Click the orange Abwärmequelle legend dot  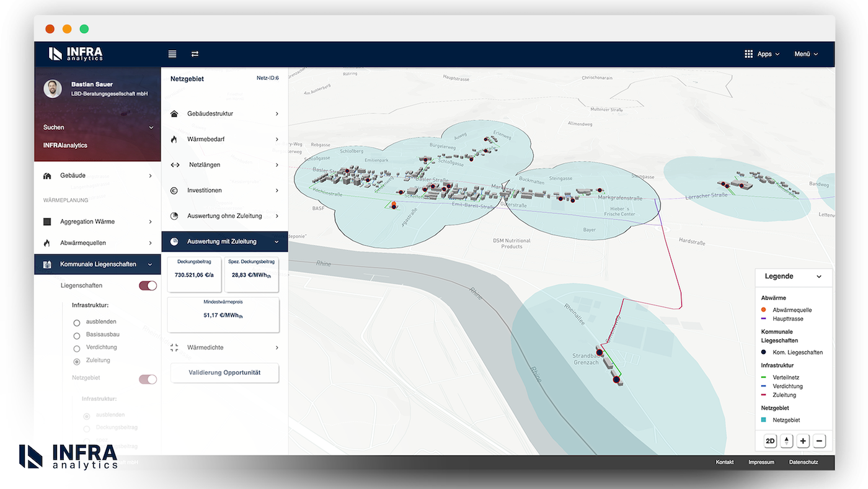point(764,310)
